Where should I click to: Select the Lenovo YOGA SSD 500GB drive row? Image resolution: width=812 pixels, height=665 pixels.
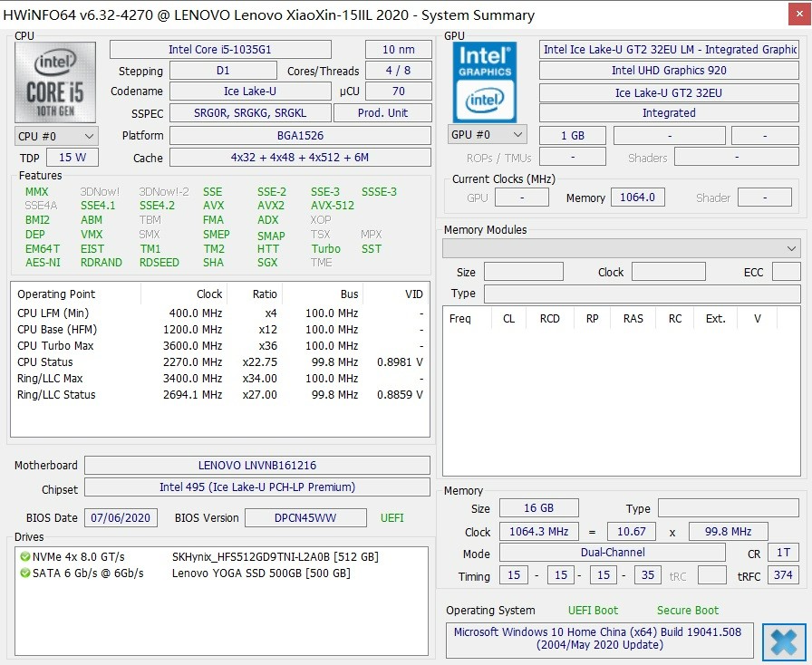click(x=221, y=573)
